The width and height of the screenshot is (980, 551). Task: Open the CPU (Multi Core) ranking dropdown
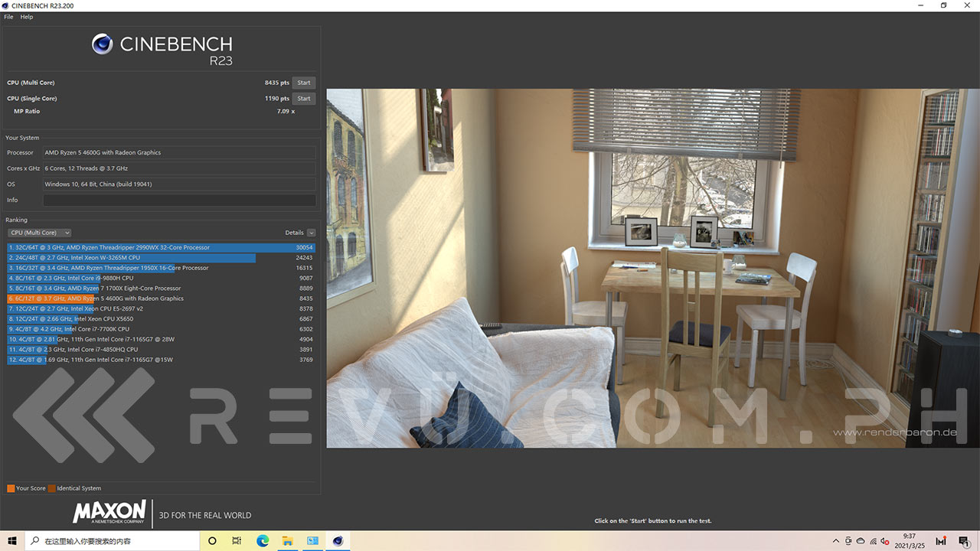(x=39, y=233)
